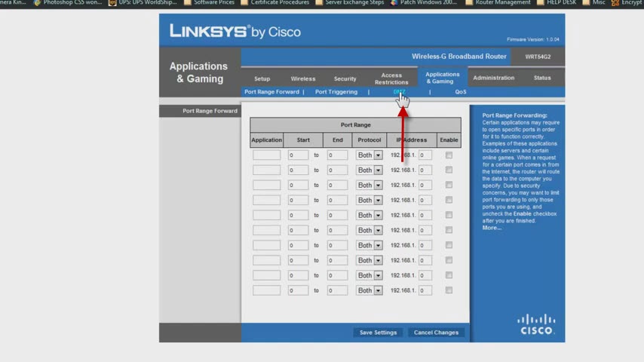This screenshot has height=362, width=644.
Task: Focus the last row Application name field
Action: click(266, 290)
